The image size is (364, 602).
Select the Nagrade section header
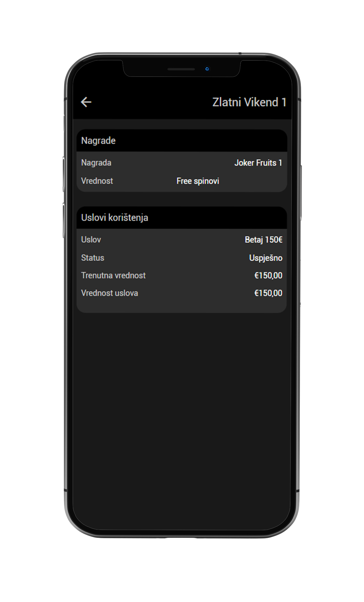[x=98, y=141]
